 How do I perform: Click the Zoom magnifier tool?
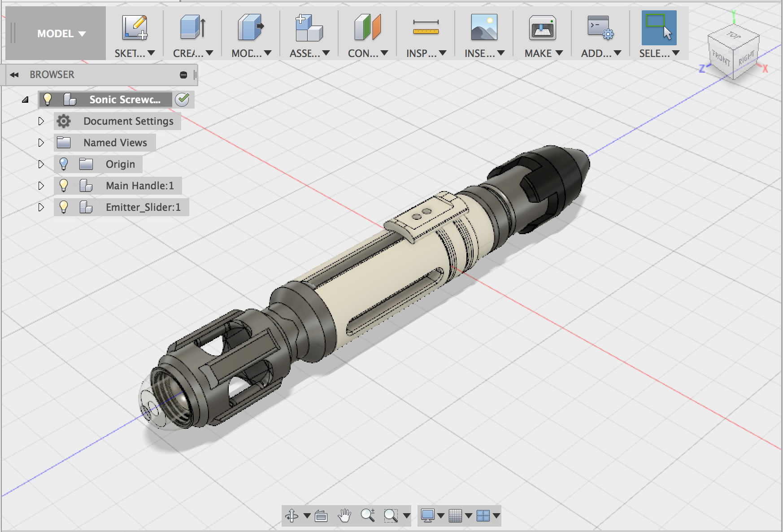pos(368,515)
